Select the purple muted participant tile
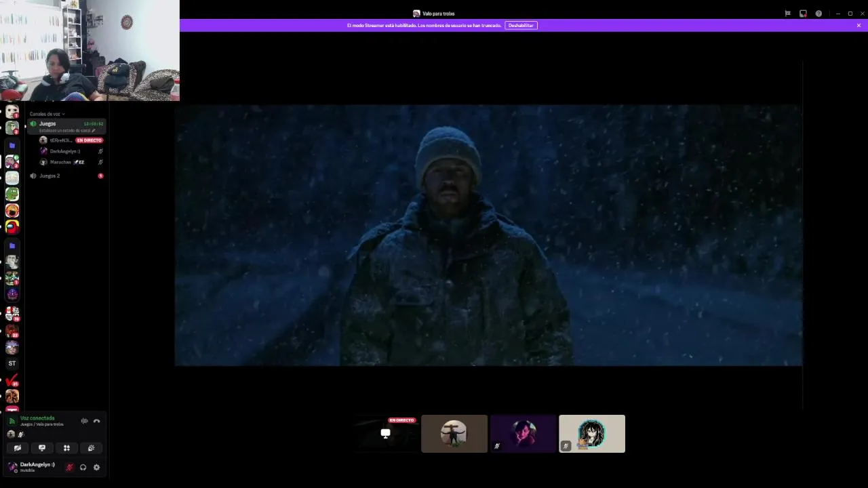This screenshot has height=488, width=868. coord(524,434)
